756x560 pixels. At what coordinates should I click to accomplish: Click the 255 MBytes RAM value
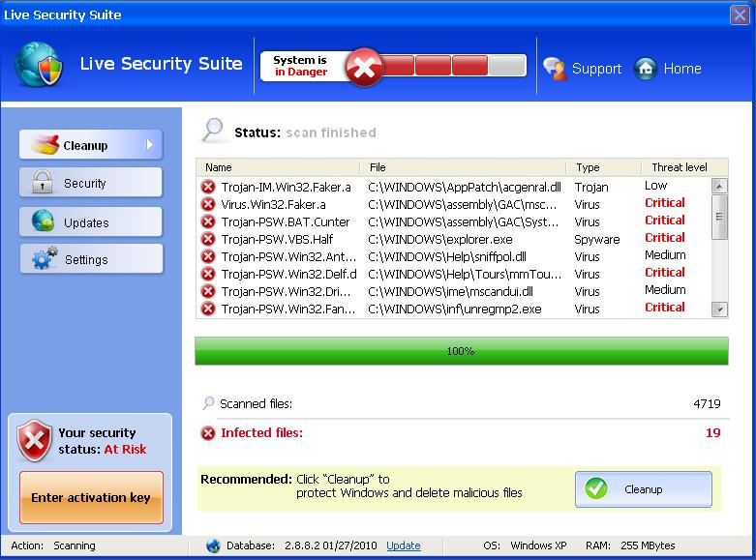(x=648, y=545)
